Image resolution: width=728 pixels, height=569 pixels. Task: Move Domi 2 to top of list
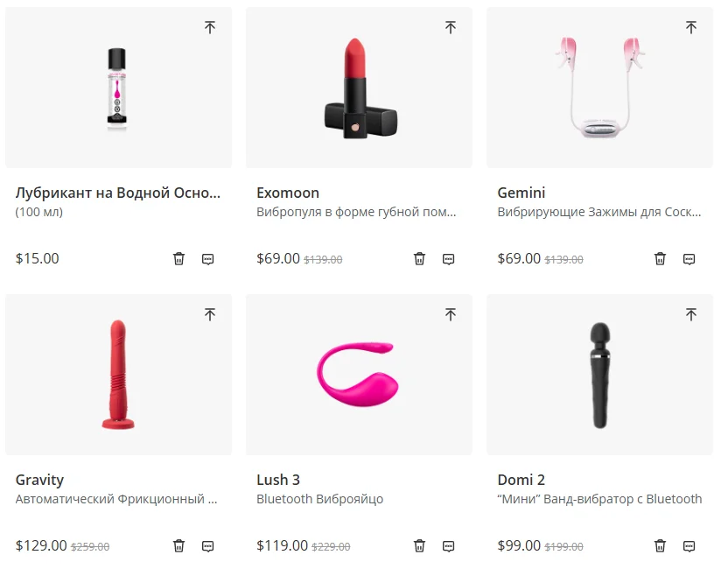(x=691, y=314)
